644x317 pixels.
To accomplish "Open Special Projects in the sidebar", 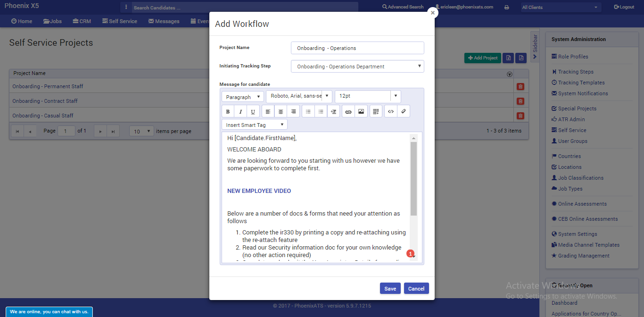I will [x=574, y=108].
